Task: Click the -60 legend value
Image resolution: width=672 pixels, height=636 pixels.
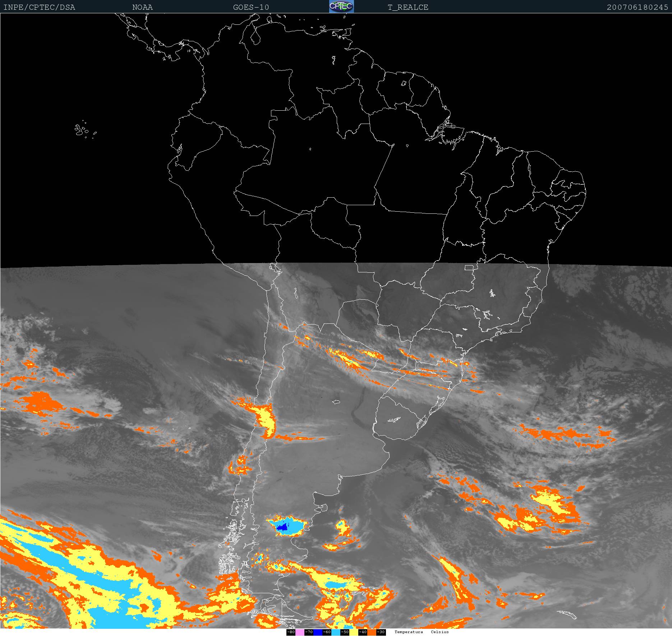Action: coord(327,632)
